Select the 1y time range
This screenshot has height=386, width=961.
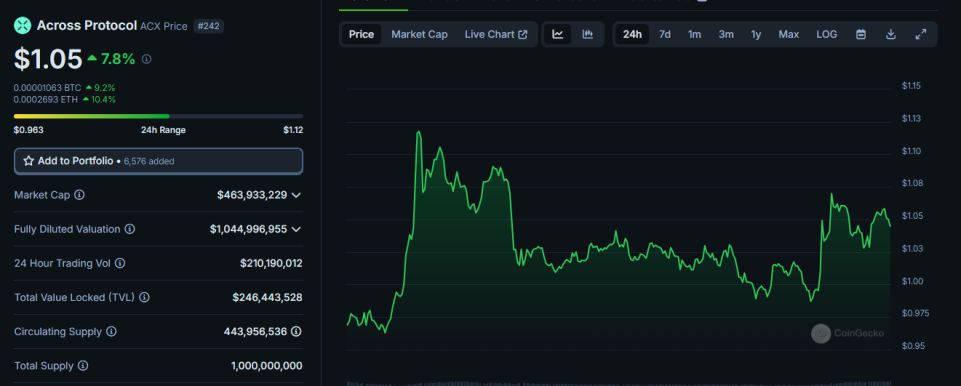[756, 34]
